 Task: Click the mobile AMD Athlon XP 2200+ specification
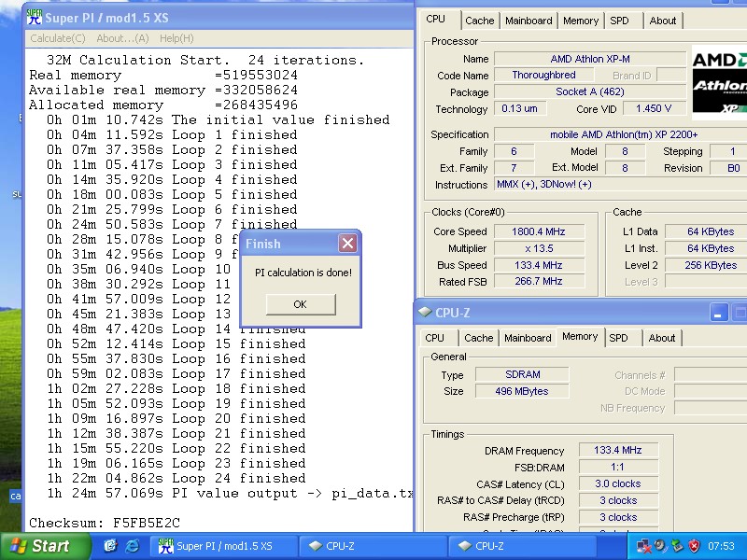click(621, 134)
